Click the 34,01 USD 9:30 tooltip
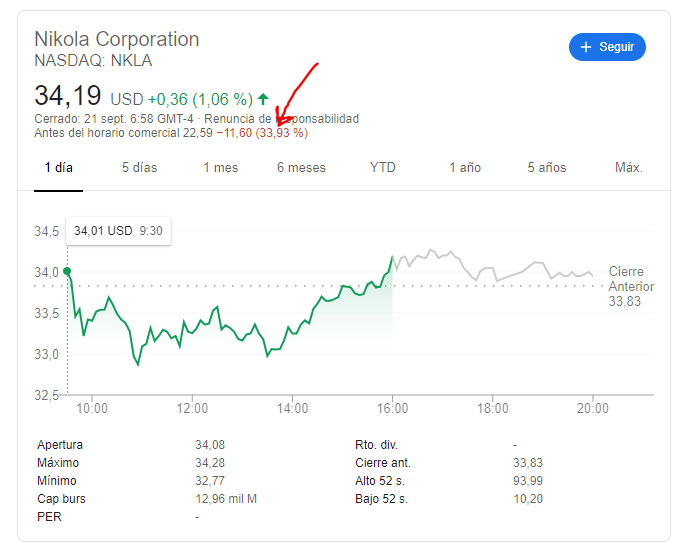The height and width of the screenshot is (558, 681). tap(118, 231)
